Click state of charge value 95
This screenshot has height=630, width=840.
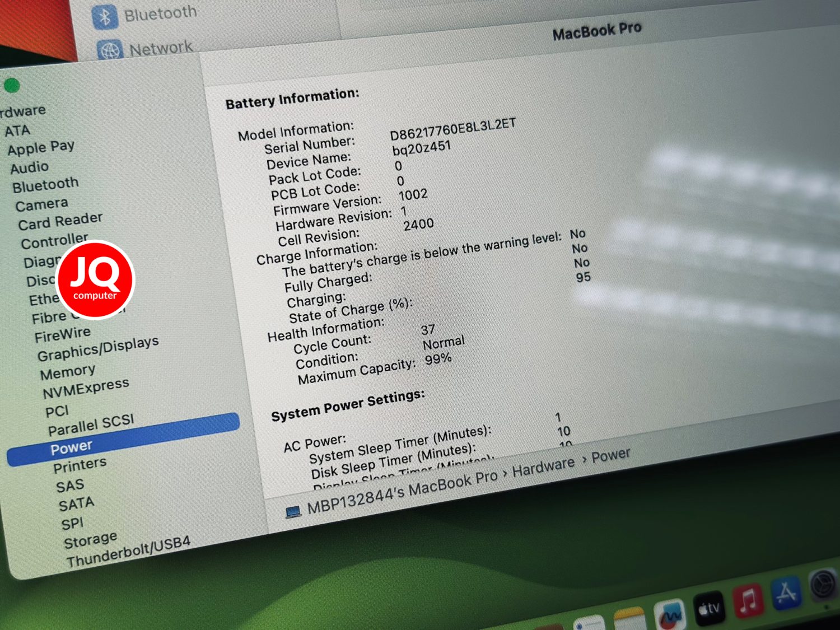tap(583, 277)
